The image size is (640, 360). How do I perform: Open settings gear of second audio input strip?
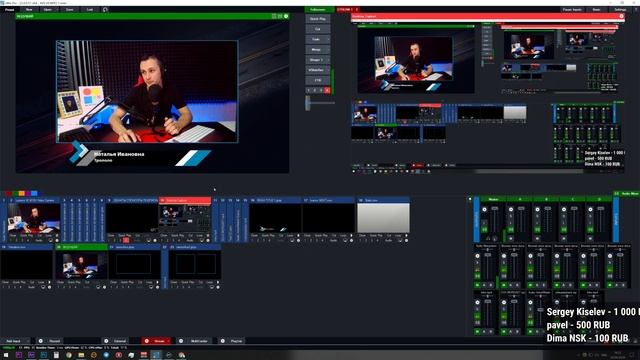click(504, 256)
